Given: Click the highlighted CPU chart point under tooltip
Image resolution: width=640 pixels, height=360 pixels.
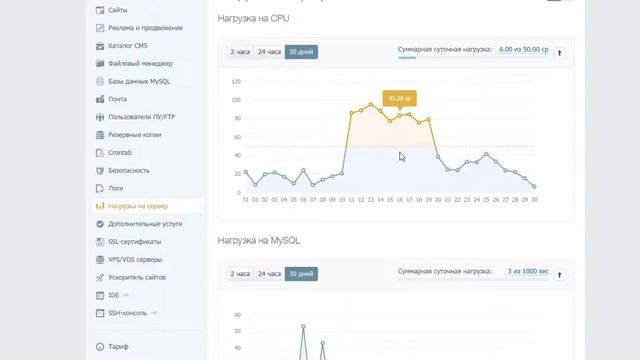Looking at the screenshot, I should point(400,116).
